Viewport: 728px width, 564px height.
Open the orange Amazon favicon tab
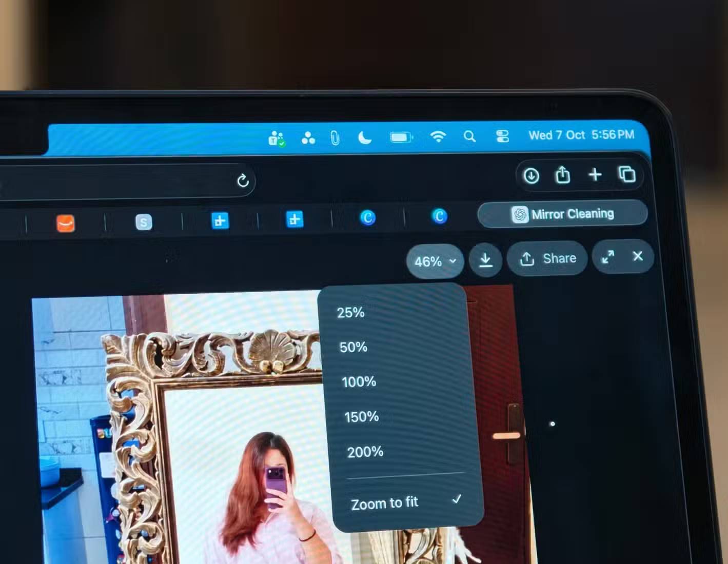click(66, 224)
